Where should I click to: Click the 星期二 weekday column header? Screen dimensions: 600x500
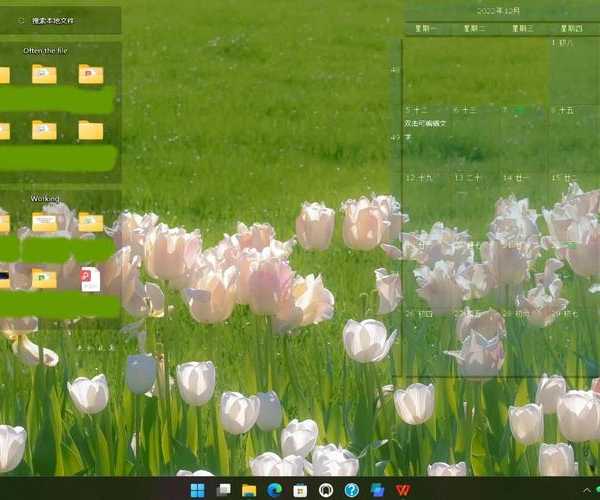[474, 28]
